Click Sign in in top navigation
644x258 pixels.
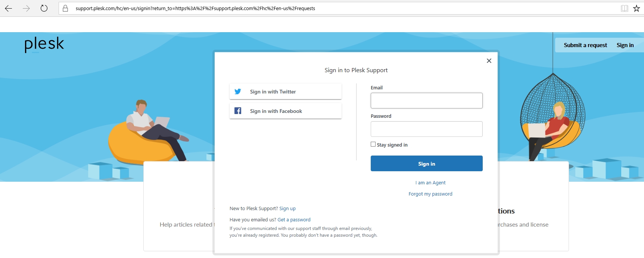click(x=625, y=45)
